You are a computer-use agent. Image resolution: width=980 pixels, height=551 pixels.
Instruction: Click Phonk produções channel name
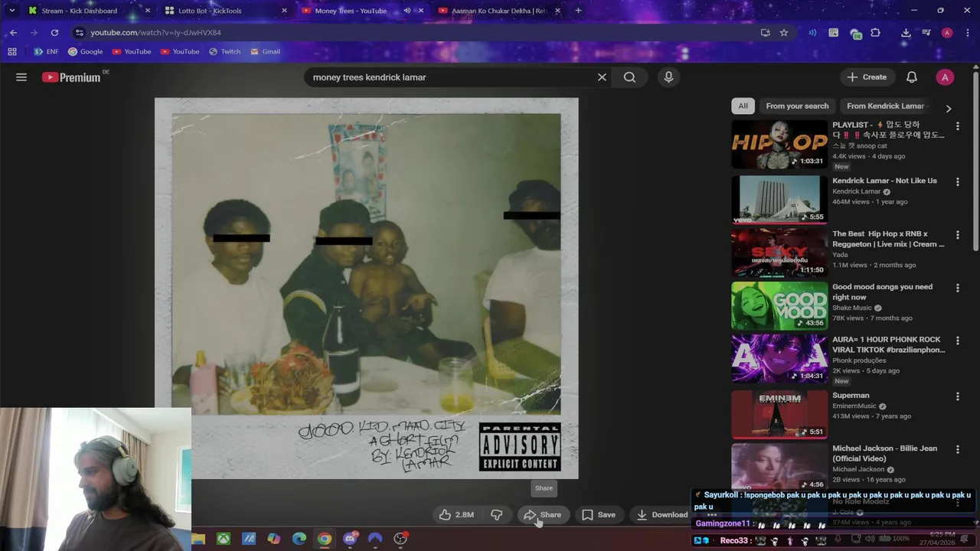pos(859,360)
